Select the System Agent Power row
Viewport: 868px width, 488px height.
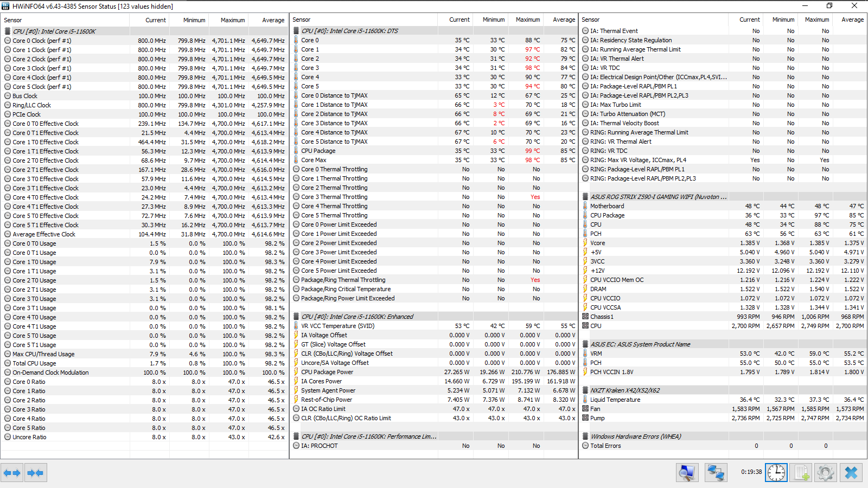[x=434, y=390]
